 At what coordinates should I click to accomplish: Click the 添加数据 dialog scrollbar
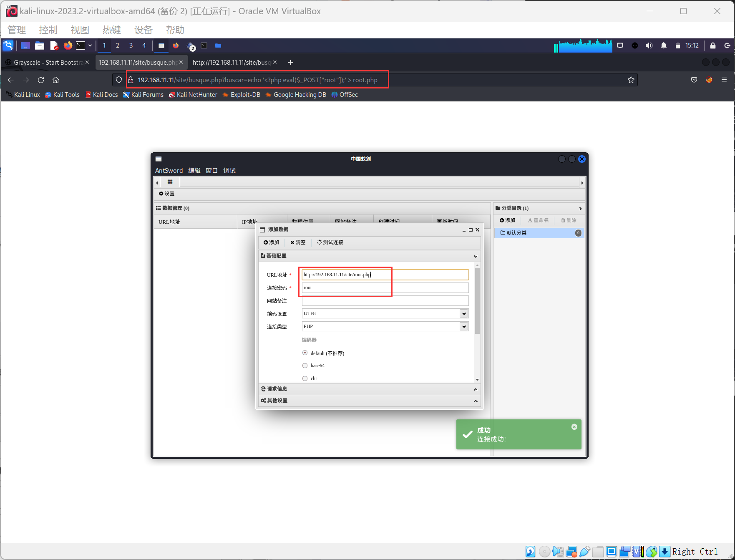[x=477, y=301]
